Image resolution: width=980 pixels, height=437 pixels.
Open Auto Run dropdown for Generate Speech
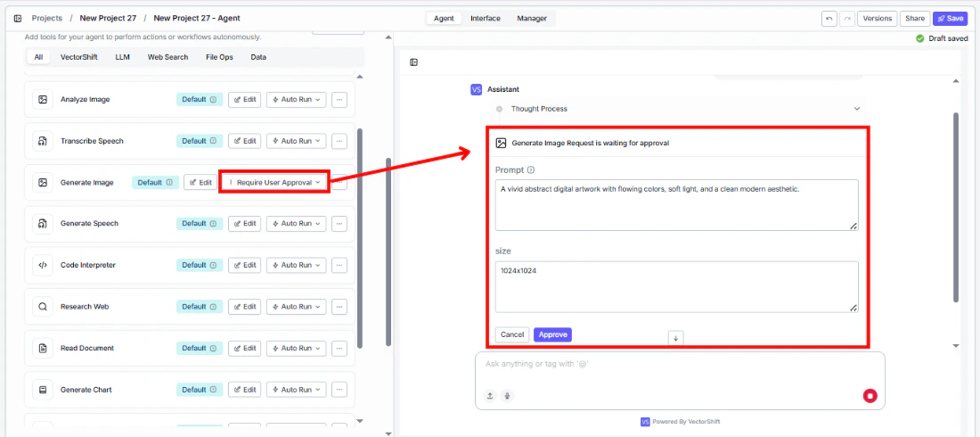click(x=297, y=224)
